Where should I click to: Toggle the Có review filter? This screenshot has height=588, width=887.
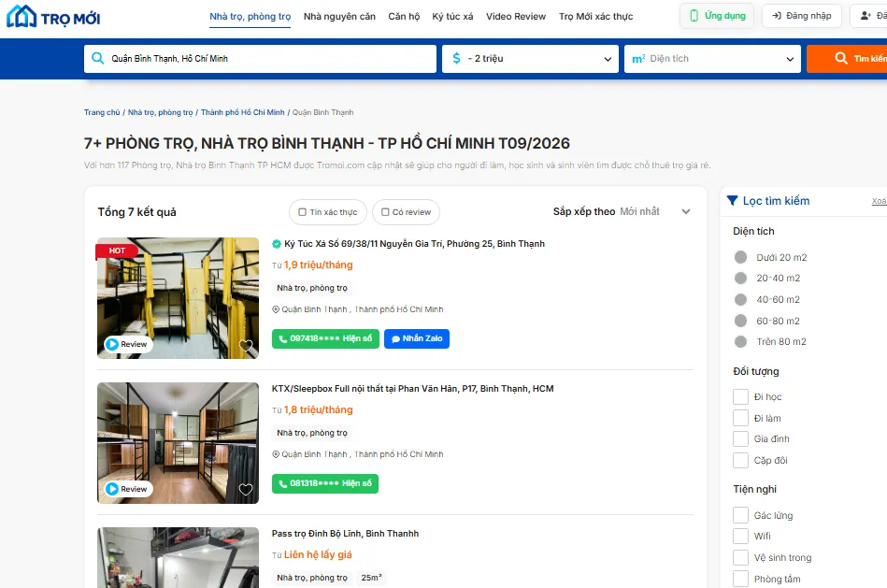(x=407, y=212)
